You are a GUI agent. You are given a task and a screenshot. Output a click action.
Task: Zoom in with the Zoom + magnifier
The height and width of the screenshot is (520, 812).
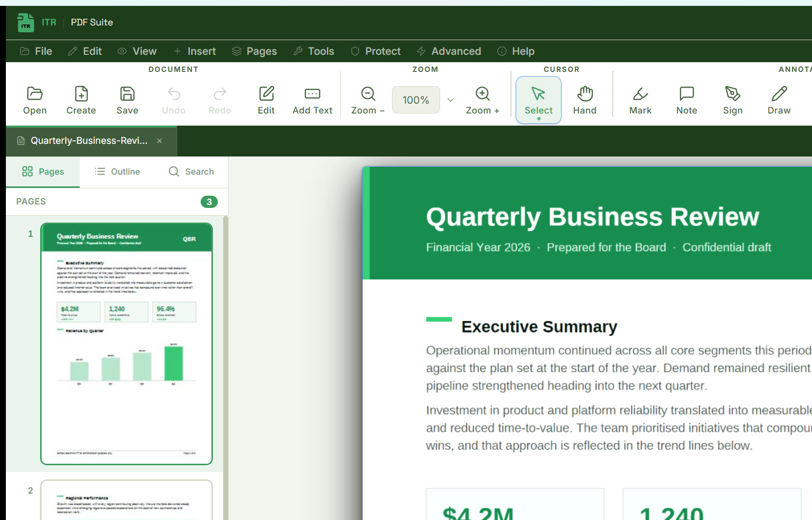click(483, 100)
